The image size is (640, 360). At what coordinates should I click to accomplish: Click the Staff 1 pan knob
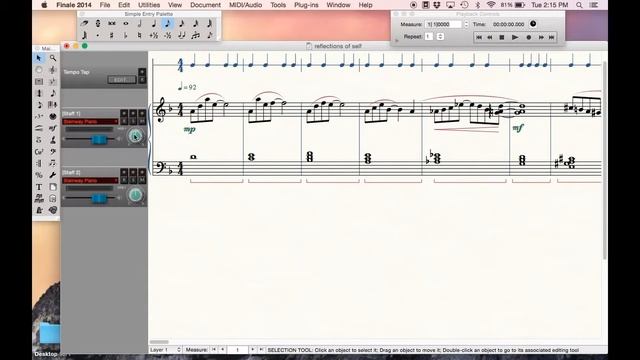pyautogui.click(x=136, y=136)
